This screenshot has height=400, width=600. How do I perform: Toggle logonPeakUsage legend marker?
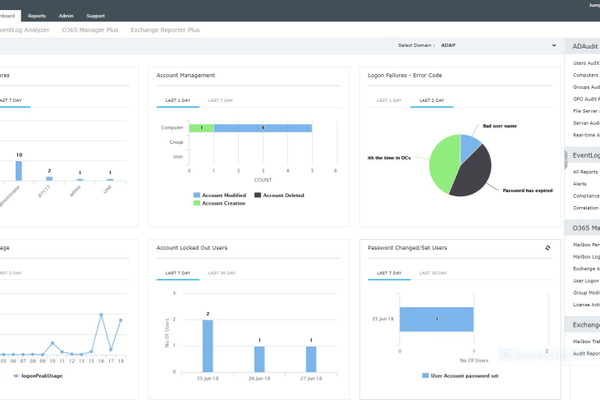(37, 376)
